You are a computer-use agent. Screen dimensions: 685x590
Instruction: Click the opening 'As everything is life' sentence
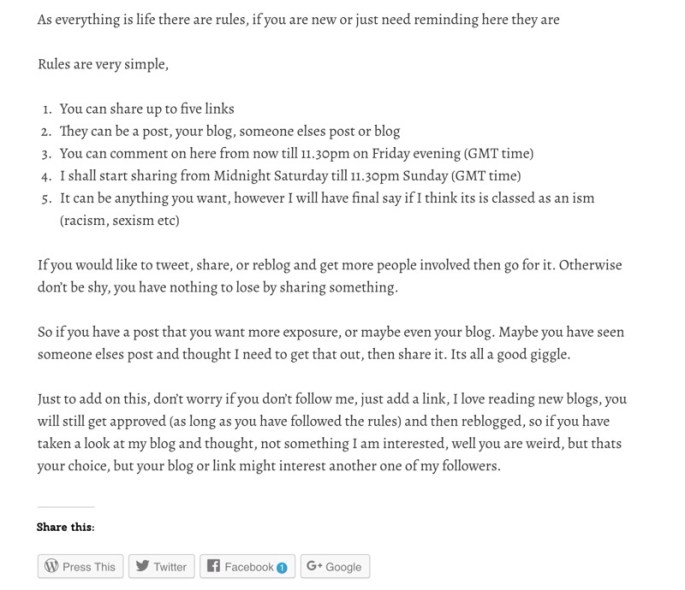tap(298, 19)
